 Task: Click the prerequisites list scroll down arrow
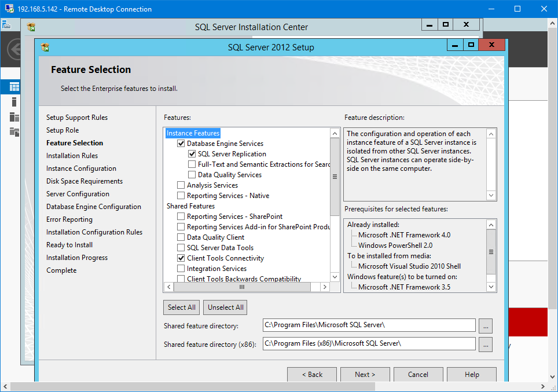click(x=491, y=287)
